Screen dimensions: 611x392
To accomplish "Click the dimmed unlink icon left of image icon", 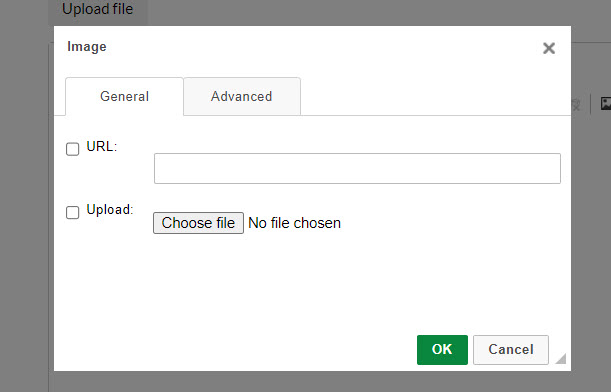I will [576, 105].
